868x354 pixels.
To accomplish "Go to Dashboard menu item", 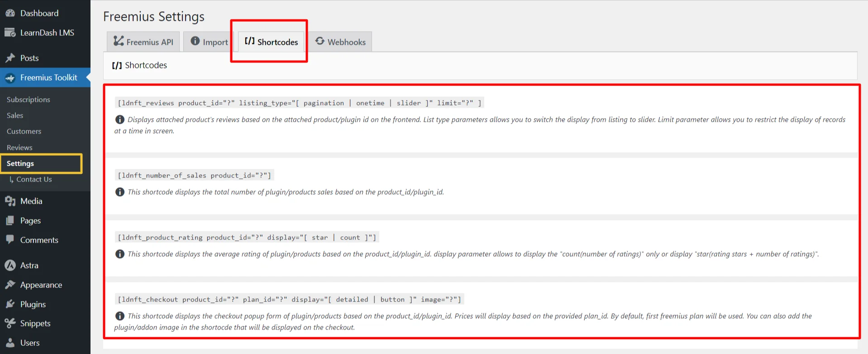I will point(39,13).
